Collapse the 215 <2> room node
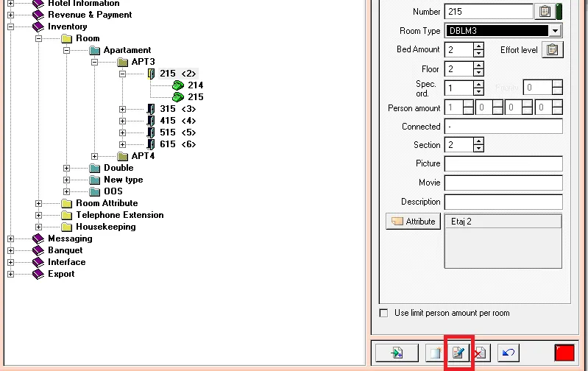588x371 pixels. click(123, 74)
